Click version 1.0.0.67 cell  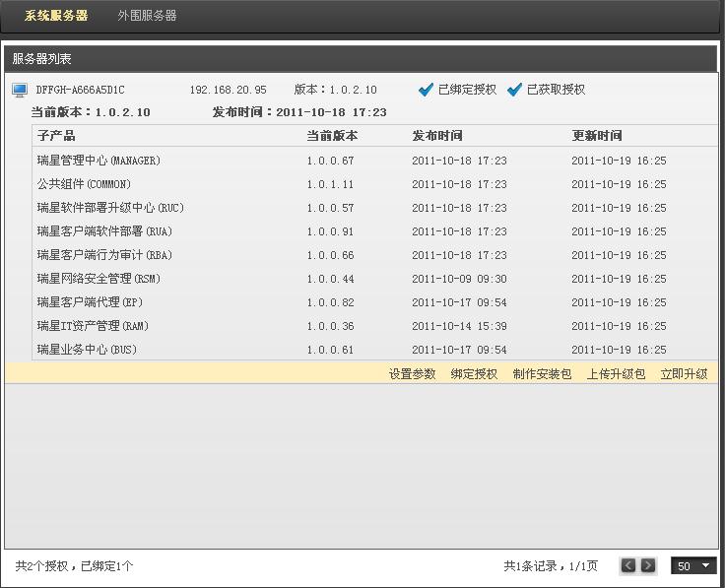[x=330, y=161]
